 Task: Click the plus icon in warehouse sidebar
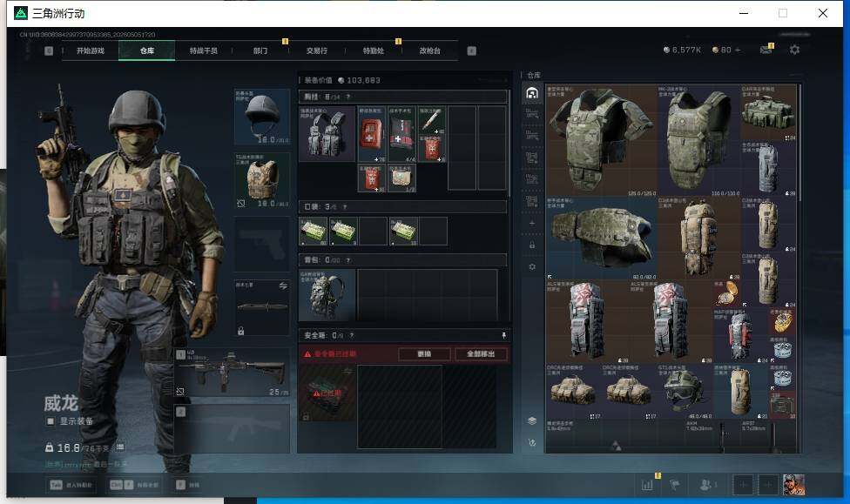pyautogui.click(x=532, y=224)
